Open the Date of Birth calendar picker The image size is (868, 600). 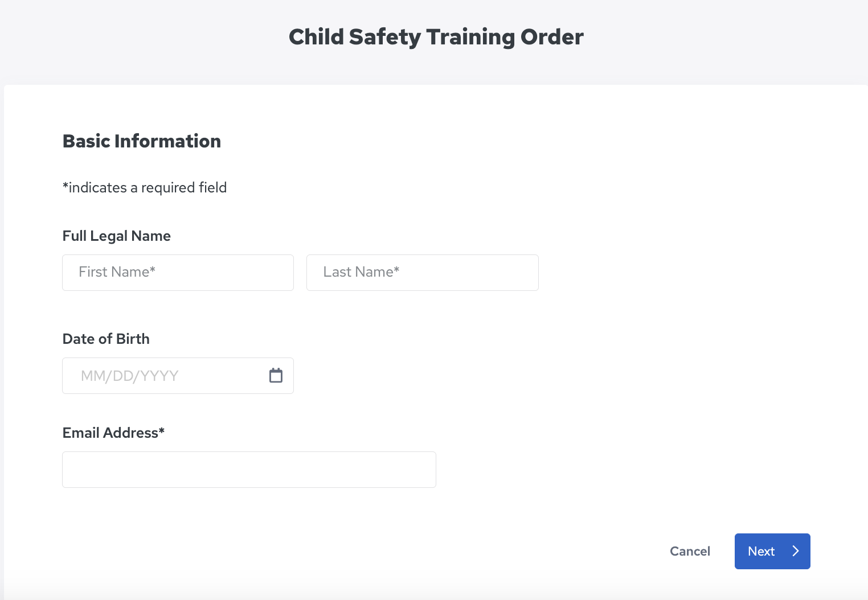276,376
